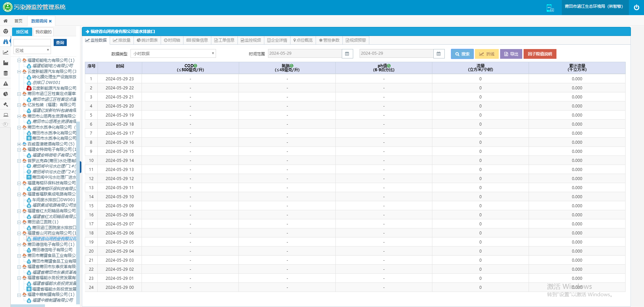Open the factory industry icon in sidebar
644x307 pixels.
(5, 62)
